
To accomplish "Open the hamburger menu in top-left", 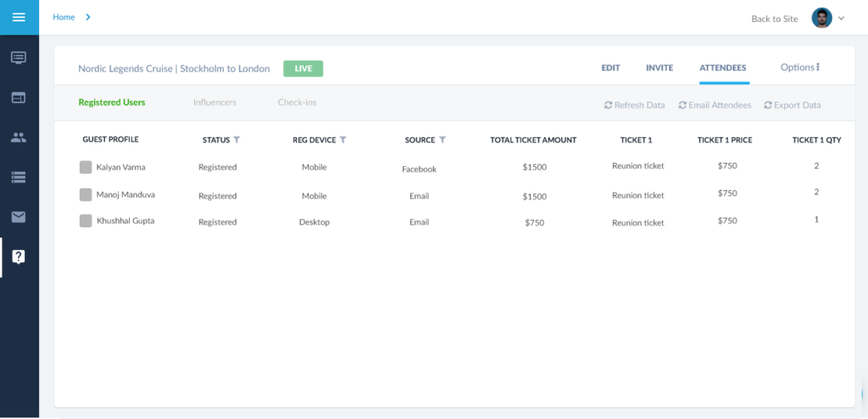I will (x=19, y=17).
